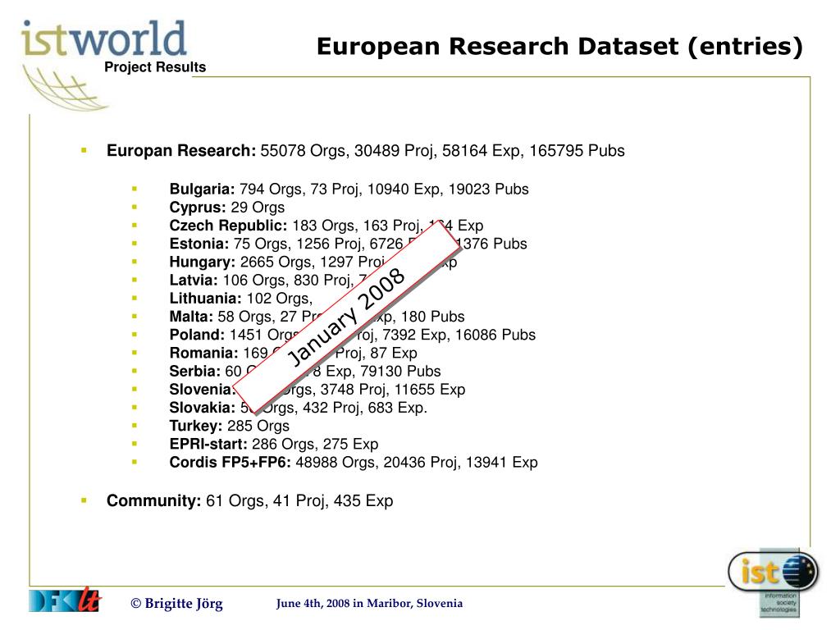The image size is (840, 630).
Task: Select the EPRI-start statistics row
Action: pos(274,444)
